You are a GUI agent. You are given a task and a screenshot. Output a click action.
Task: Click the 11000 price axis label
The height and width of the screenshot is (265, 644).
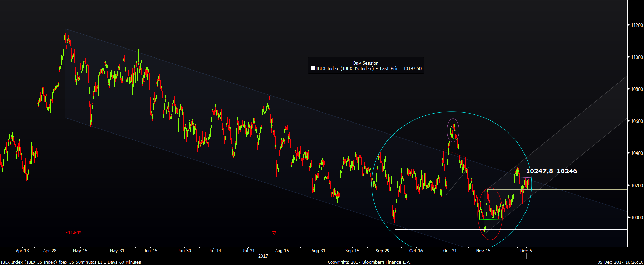click(637, 57)
